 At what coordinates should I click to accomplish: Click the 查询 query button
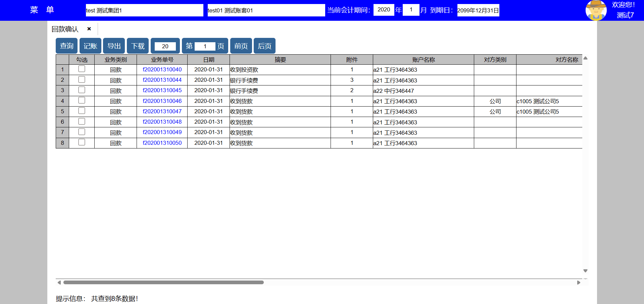pyautogui.click(x=66, y=46)
